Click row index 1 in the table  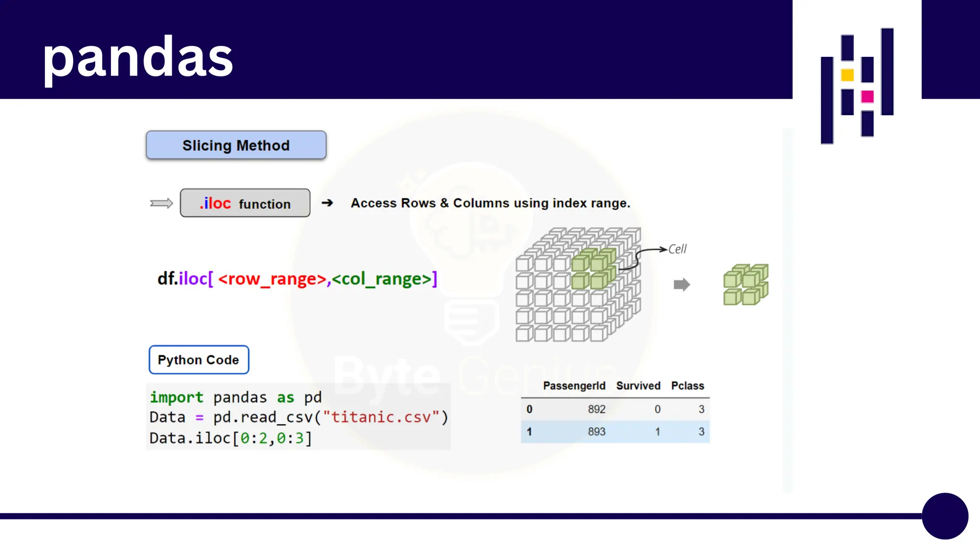529,431
